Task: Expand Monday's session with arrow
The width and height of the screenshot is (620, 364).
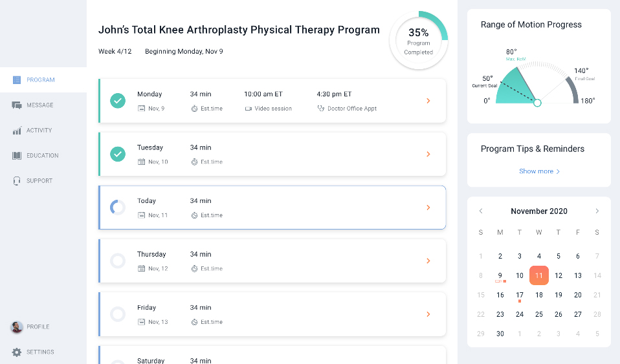Action: 428,101
